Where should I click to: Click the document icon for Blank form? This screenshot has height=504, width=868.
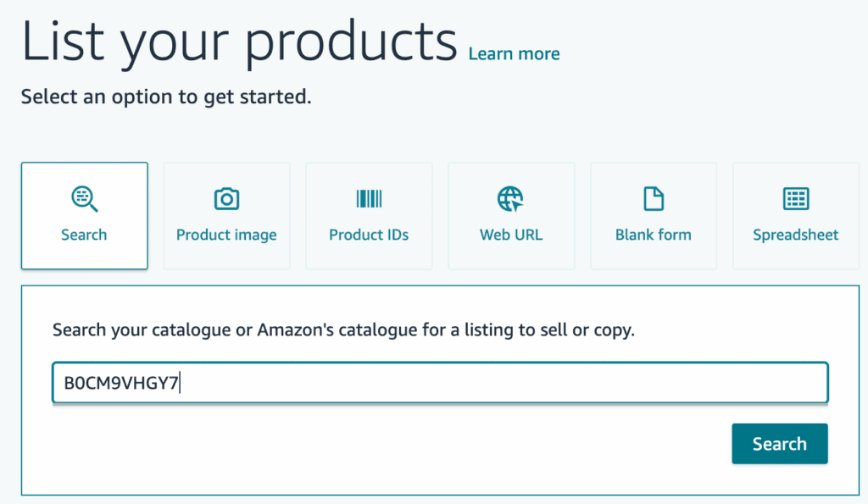tap(653, 199)
